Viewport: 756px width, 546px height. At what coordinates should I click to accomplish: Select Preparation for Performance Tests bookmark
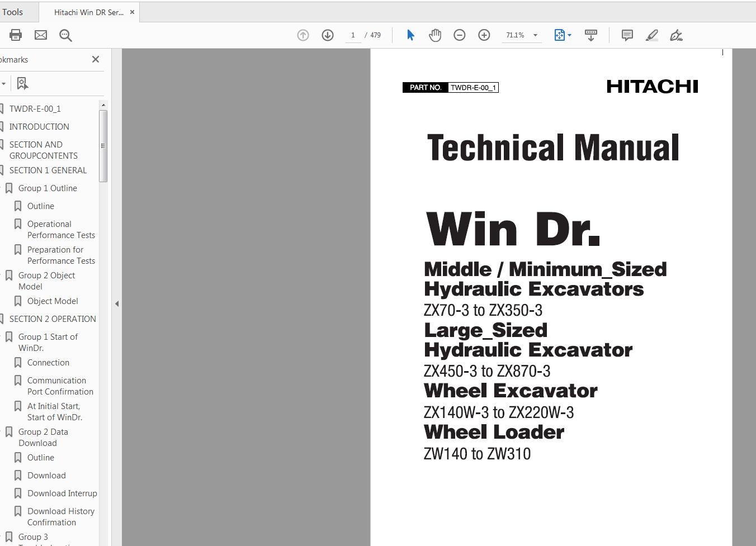pyautogui.click(x=61, y=255)
